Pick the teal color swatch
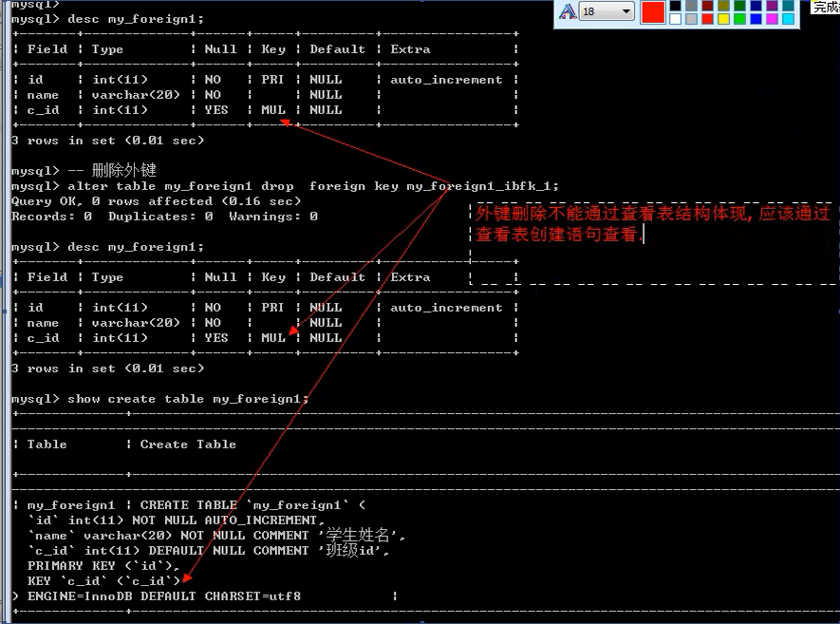 (788, 6)
